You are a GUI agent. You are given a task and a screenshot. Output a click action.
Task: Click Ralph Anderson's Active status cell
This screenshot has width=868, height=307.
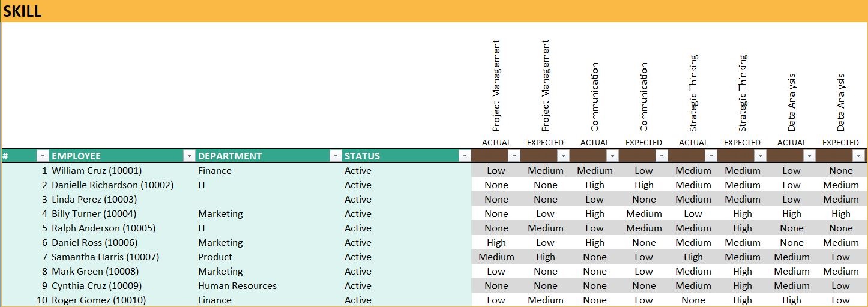click(x=407, y=228)
